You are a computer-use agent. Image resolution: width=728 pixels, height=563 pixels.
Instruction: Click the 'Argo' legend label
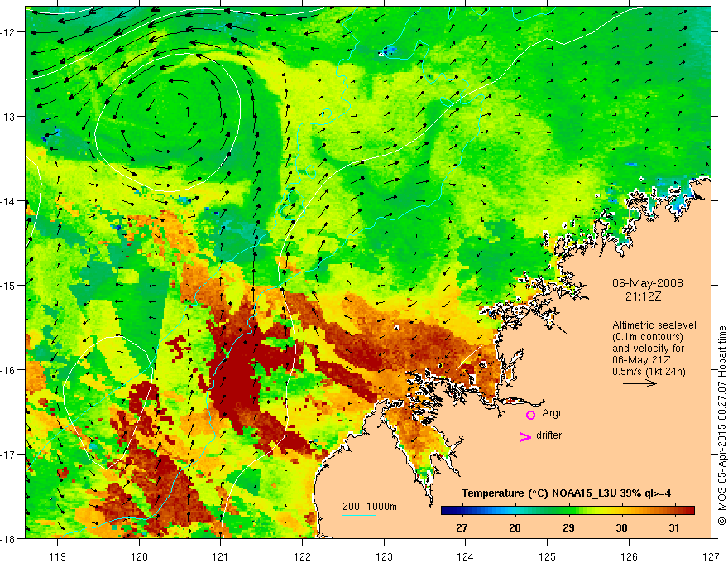pos(553,413)
